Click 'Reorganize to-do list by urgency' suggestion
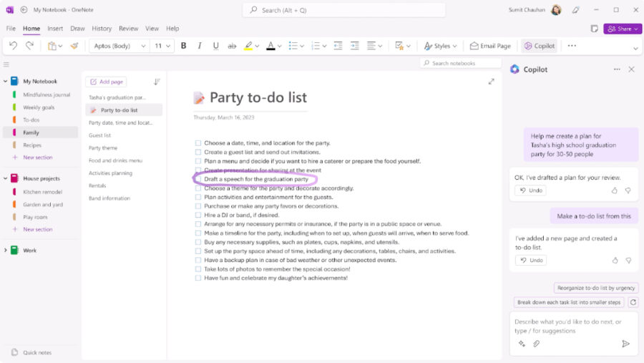 click(x=595, y=287)
